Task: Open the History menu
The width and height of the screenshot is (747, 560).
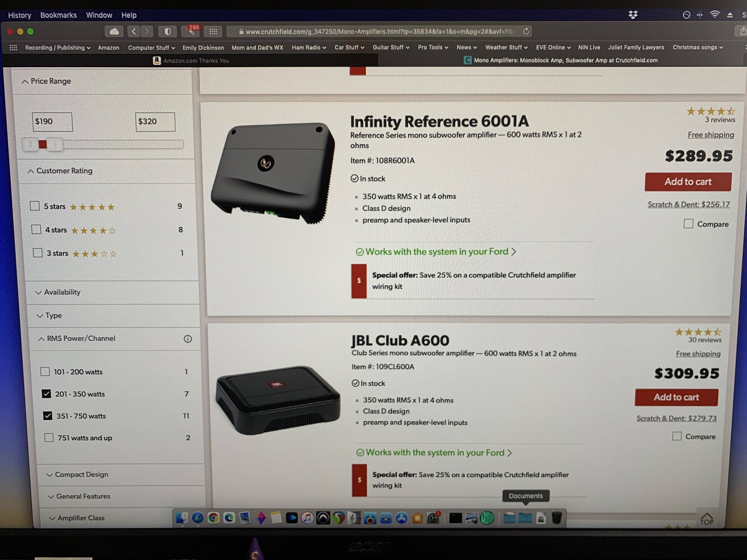Action: pyautogui.click(x=20, y=15)
